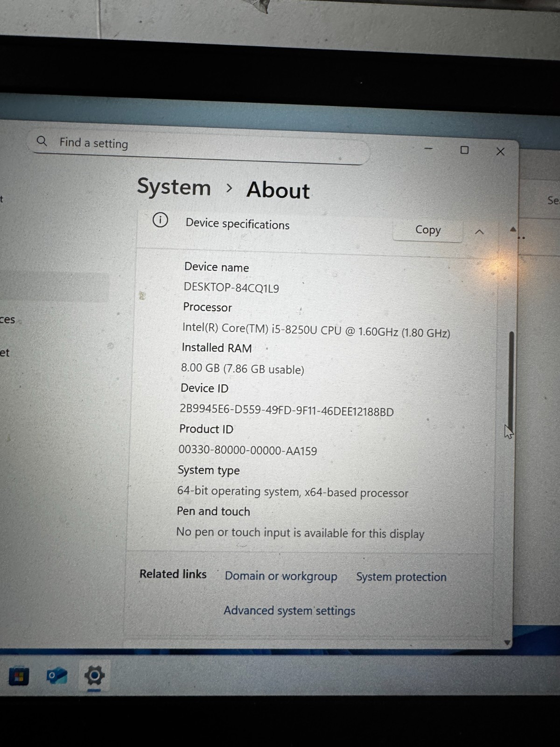Viewport: 560px width, 747px height.
Task: Select the 8.00 GB installed RAM value
Action: click(x=243, y=369)
